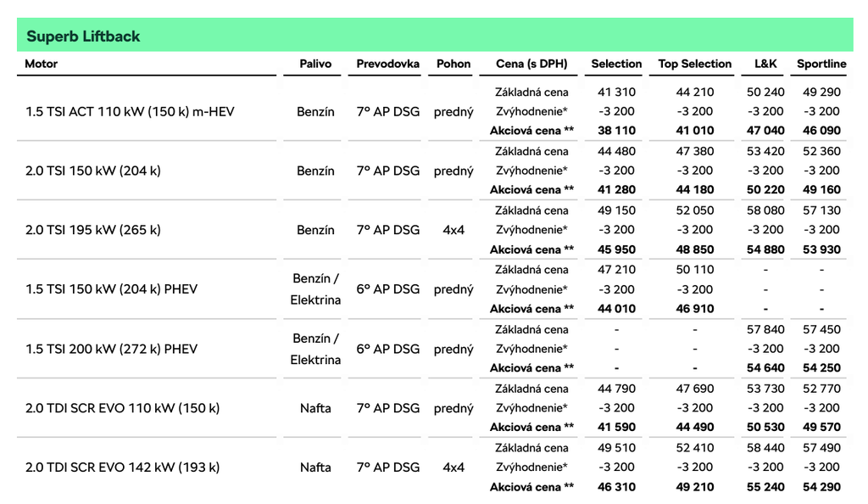Select the 1.5 TSI 200 kW PHEV engine
Image resolution: width=868 pixels, height=504 pixels.
pyautogui.click(x=111, y=349)
